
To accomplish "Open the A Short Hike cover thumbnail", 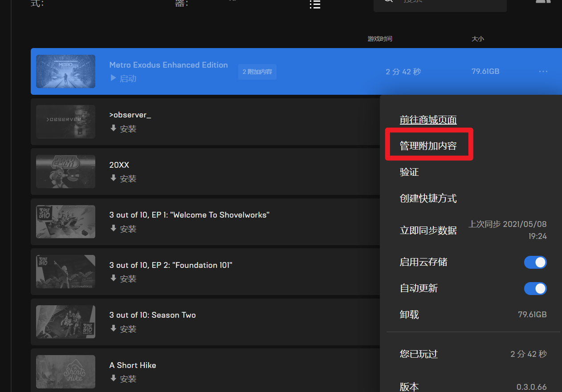I will click(65, 372).
